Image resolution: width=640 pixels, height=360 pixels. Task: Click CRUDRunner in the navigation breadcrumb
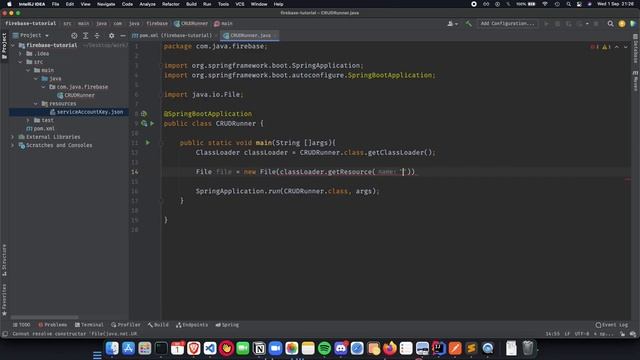pos(191,24)
